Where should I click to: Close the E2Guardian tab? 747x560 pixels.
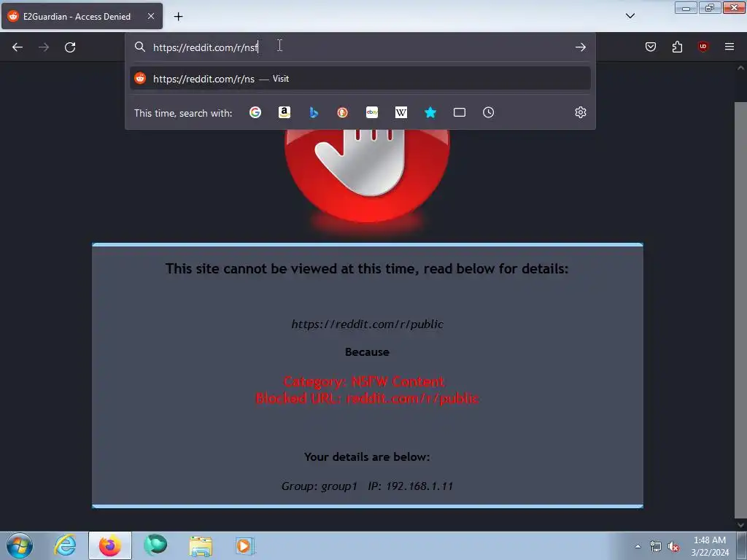(151, 16)
